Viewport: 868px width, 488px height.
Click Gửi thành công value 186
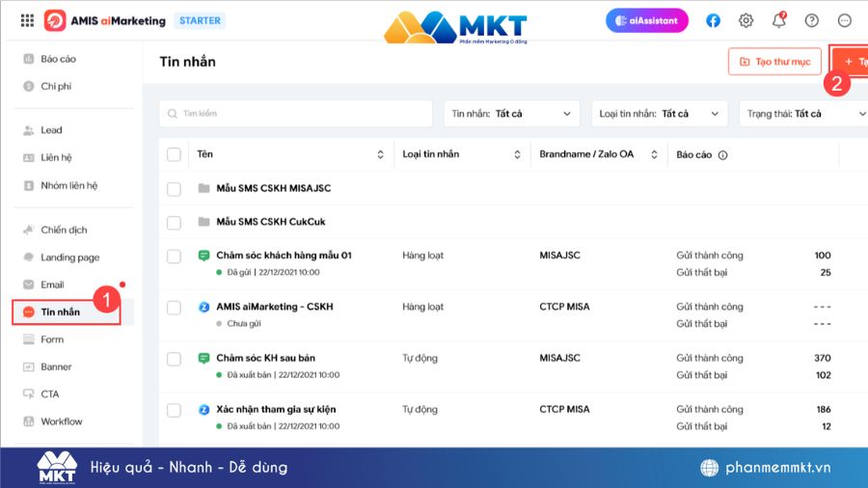click(824, 410)
